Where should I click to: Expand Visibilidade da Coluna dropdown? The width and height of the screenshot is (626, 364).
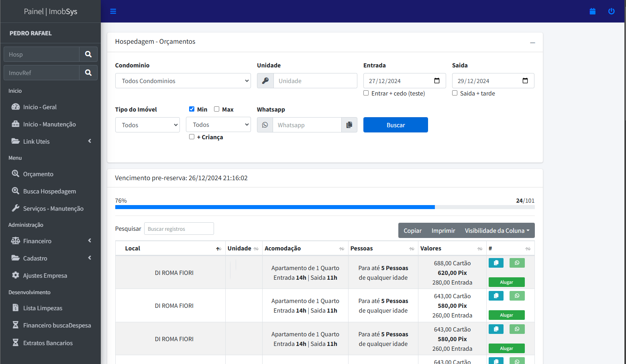point(497,230)
